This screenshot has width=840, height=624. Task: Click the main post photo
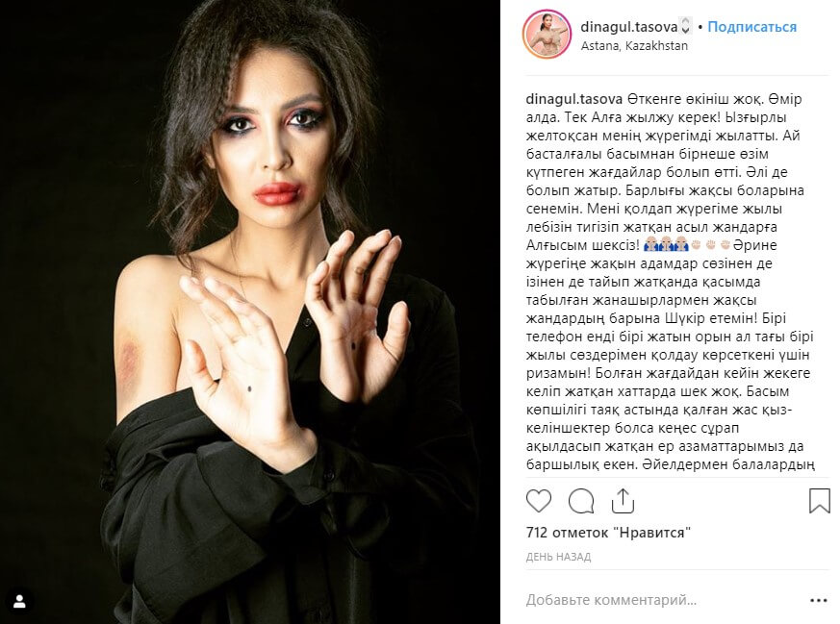(x=250, y=312)
